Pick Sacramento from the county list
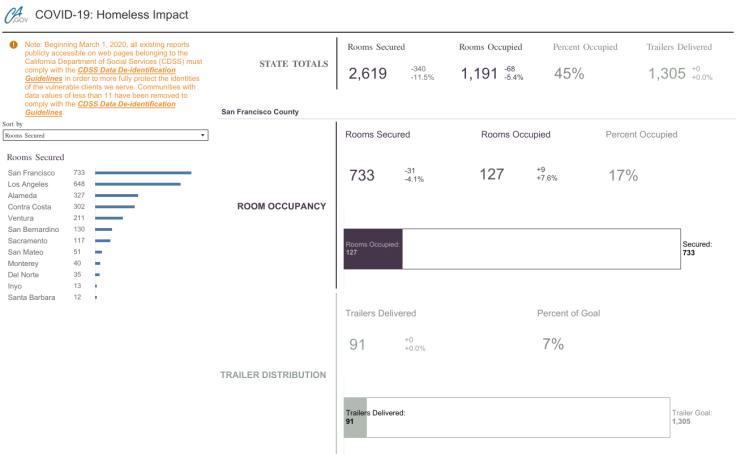This screenshot has width=736, height=454. pos(28,241)
